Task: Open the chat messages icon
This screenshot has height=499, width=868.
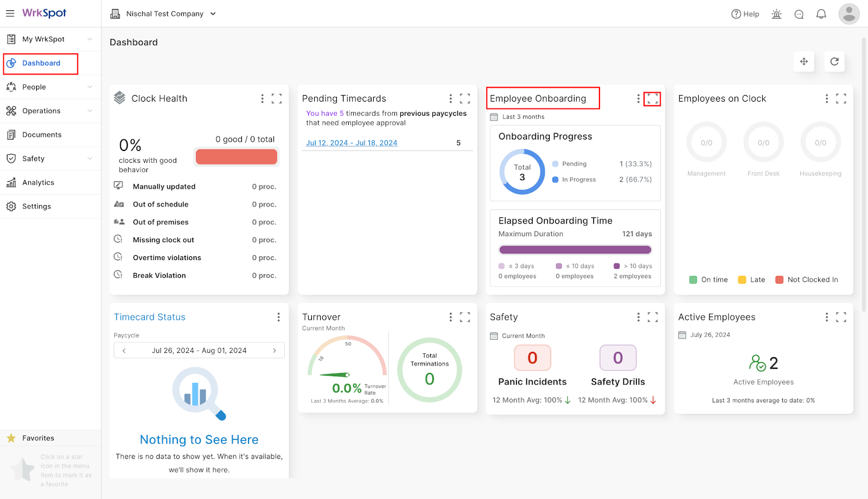Action: 799,14
